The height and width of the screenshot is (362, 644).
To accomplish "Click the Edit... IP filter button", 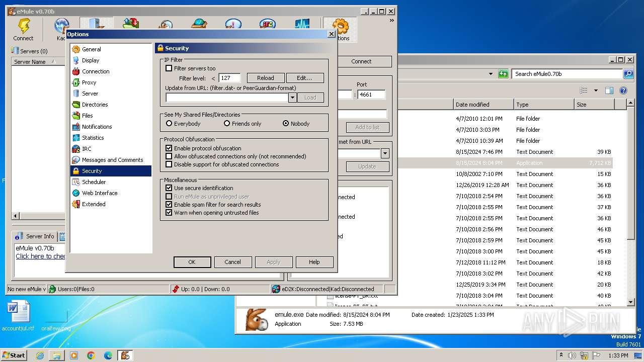I will pos(305,78).
